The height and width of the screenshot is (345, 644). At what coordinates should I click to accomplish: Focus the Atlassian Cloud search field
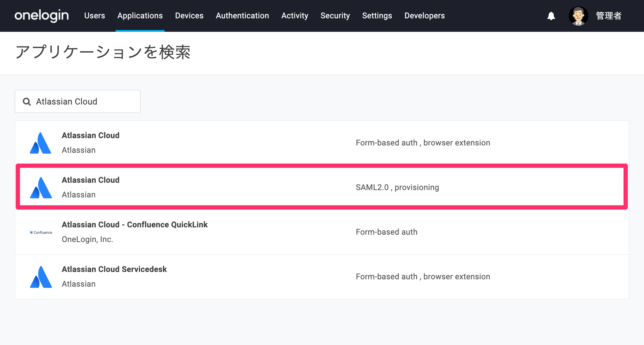pos(78,101)
